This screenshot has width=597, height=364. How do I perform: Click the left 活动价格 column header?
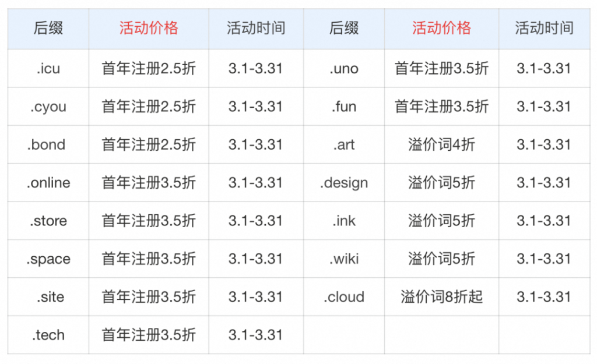[x=148, y=29]
